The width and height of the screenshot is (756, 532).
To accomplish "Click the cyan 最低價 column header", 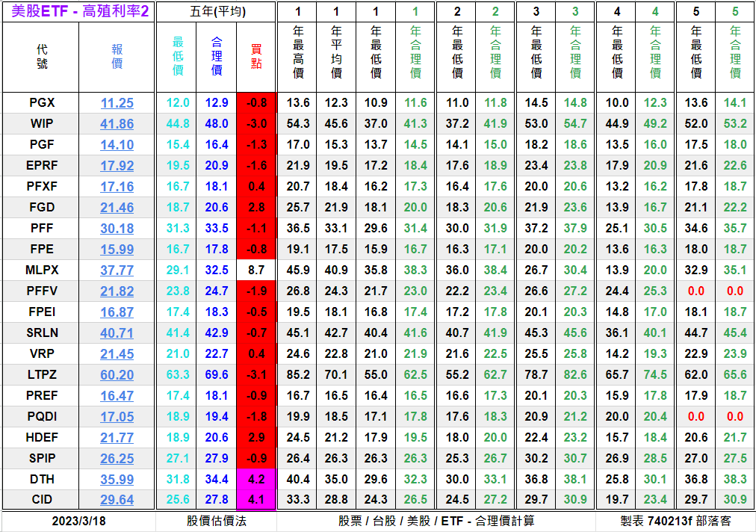I will pyautogui.click(x=178, y=57).
